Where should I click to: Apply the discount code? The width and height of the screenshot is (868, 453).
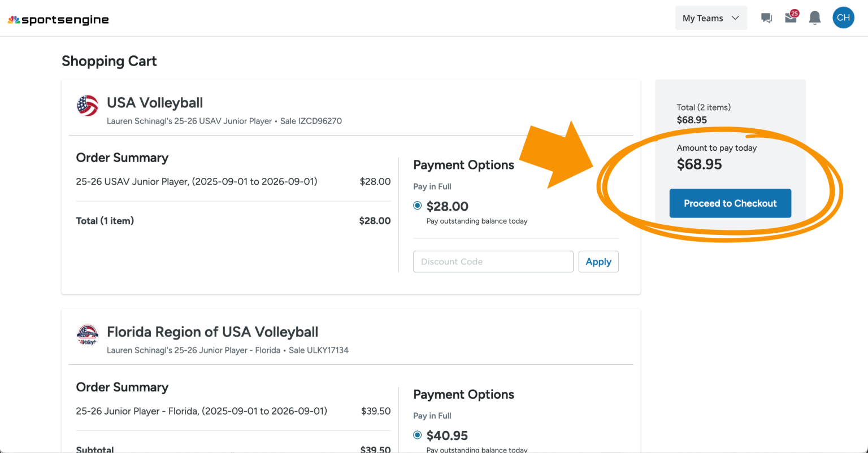pos(598,262)
